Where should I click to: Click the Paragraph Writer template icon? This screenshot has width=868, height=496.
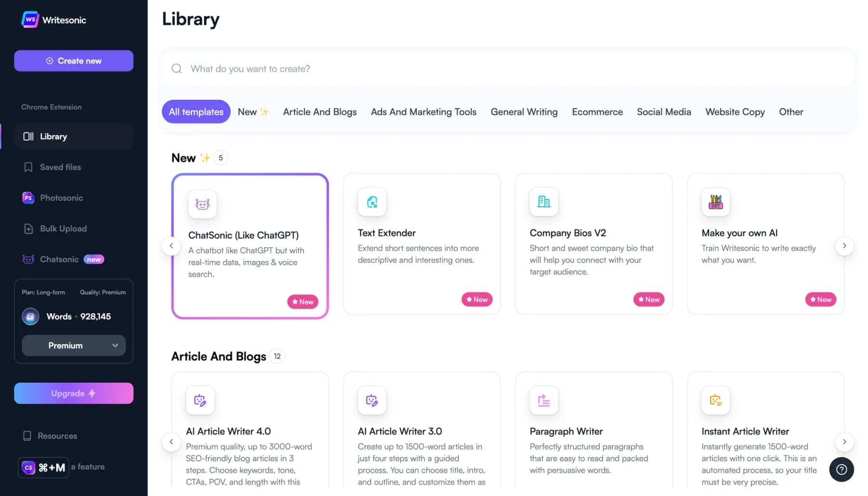[x=543, y=400]
